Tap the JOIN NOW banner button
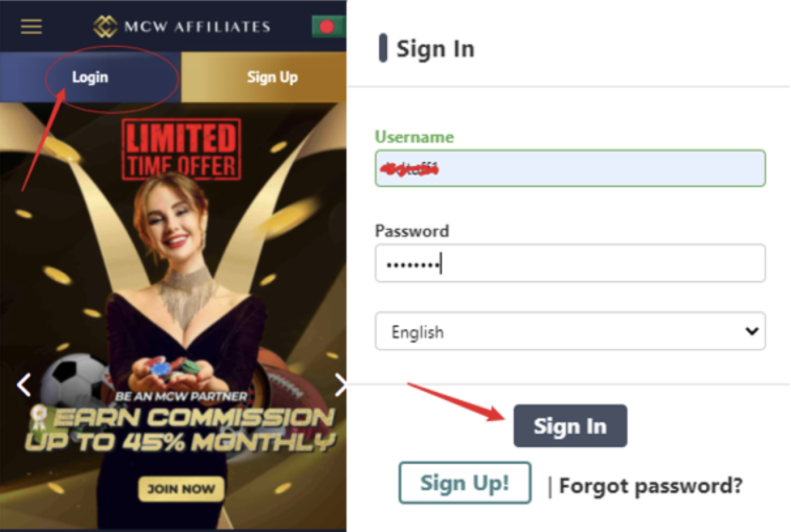 (x=182, y=488)
